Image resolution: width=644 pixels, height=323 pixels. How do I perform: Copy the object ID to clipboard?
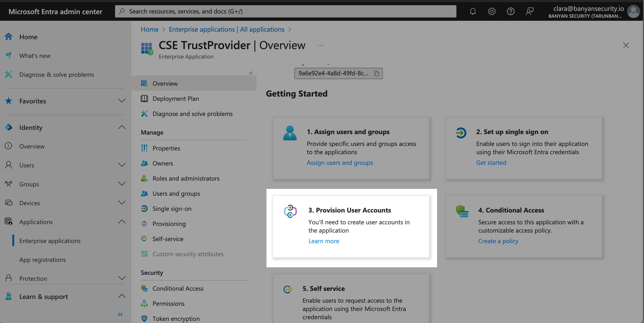376,73
